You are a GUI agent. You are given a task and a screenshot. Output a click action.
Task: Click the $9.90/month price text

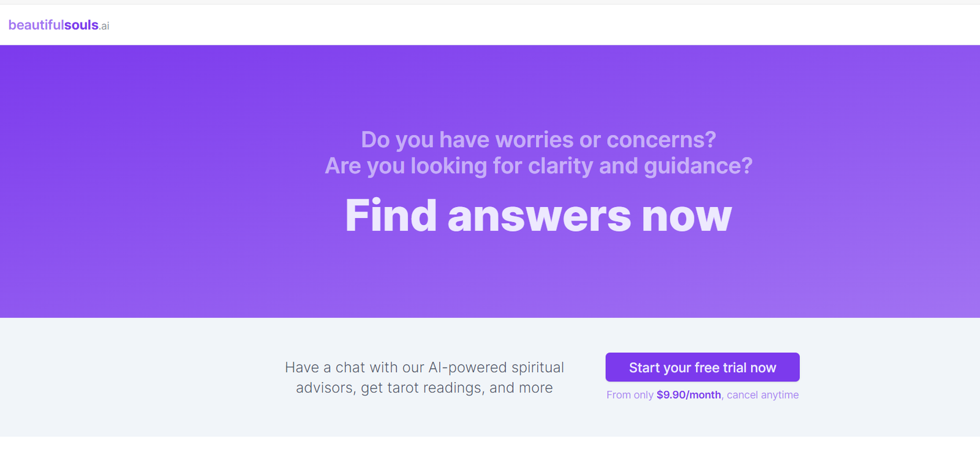[x=688, y=395]
